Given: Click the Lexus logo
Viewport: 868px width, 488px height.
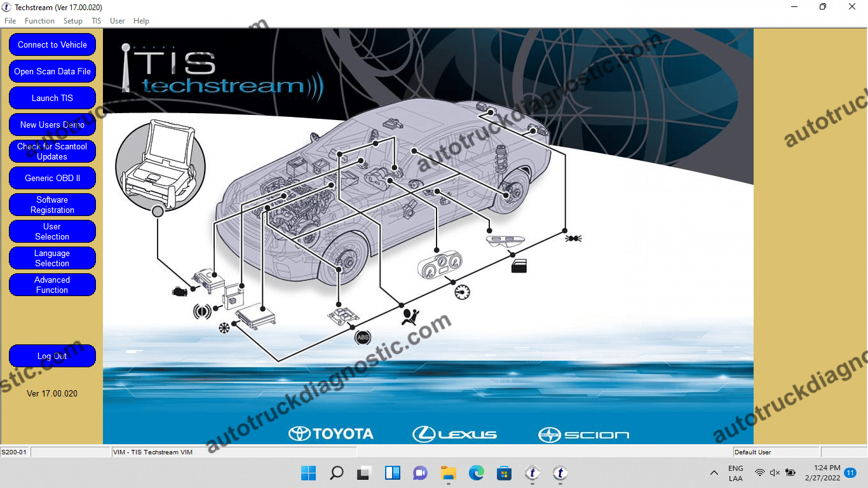Looking at the screenshot, I should pos(455,434).
